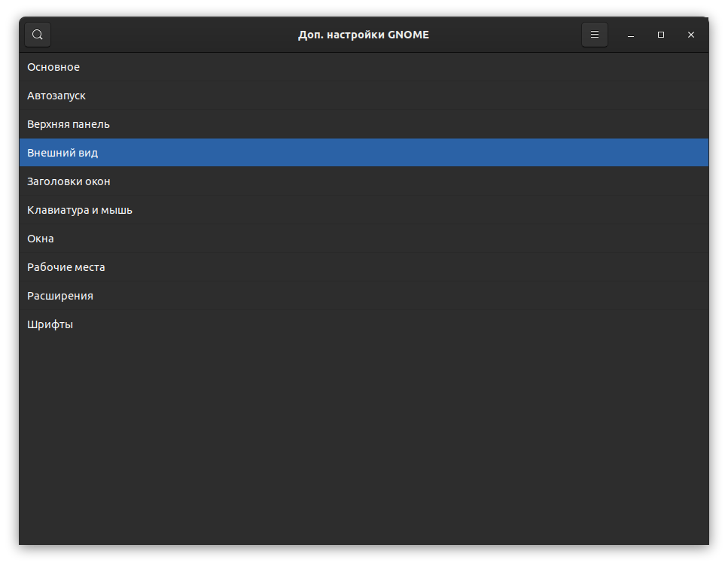Open the Расширения category
Viewport: 728px width, 566px height.
point(60,296)
